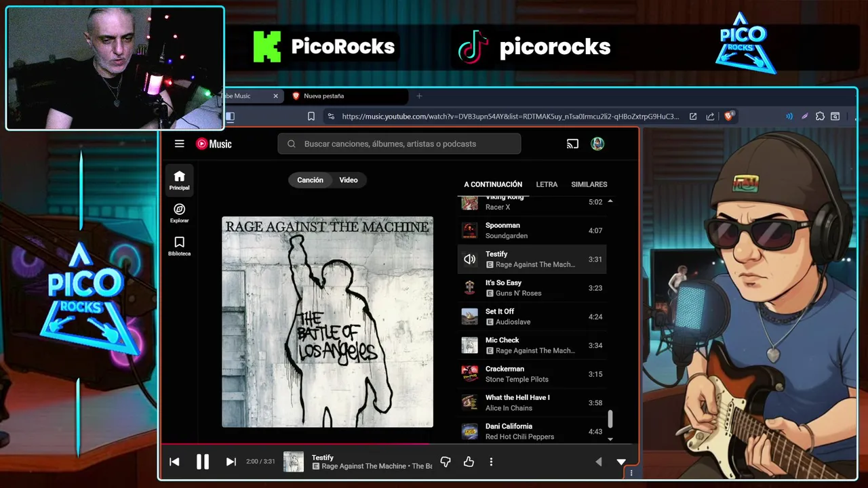868x488 pixels.
Task: Click Audioslave artist link
Action: [513, 322]
